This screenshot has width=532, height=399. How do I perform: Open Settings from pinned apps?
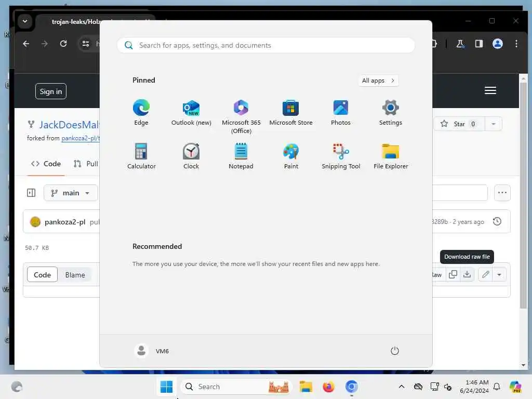pos(391,113)
